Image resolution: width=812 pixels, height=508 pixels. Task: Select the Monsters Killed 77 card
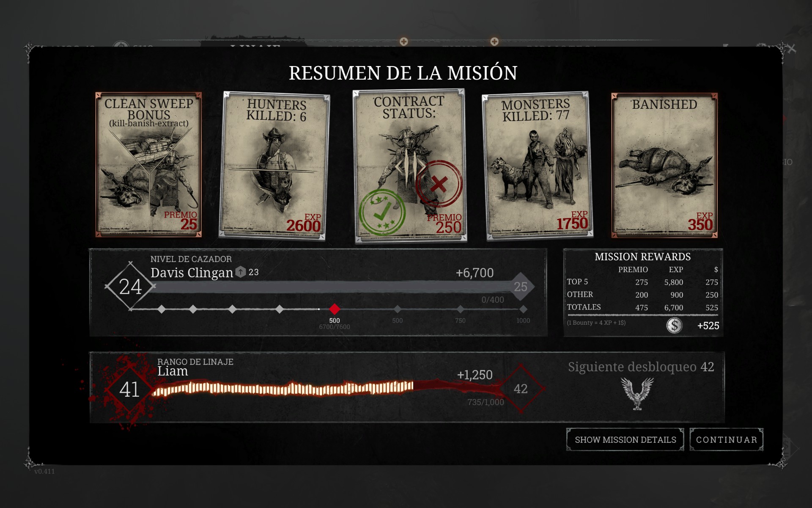538,166
